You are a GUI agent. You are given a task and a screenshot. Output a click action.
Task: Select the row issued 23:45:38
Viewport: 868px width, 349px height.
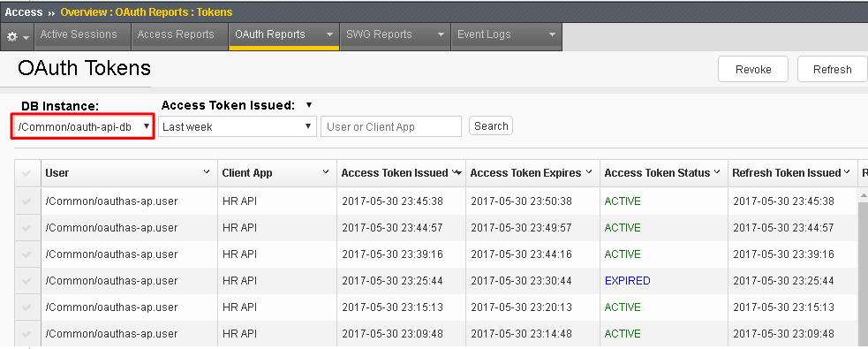(26, 201)
